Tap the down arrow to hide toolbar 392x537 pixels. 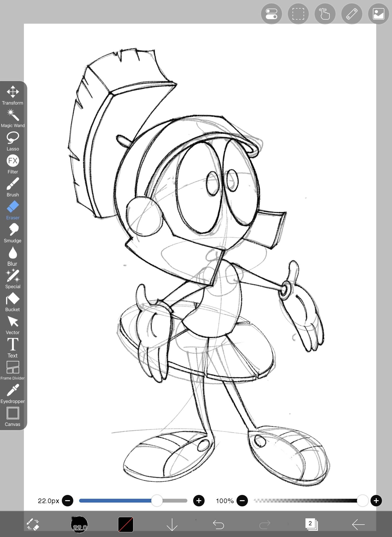[172, 524]
